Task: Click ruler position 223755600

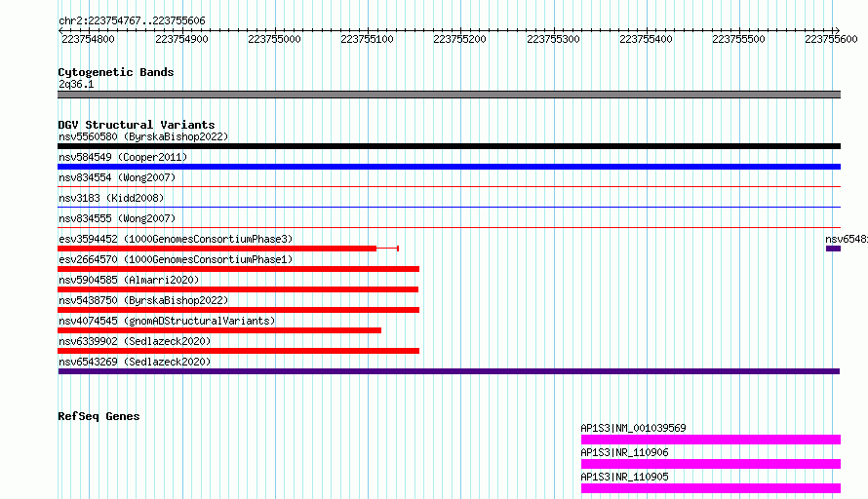Action: coord(831,39)
